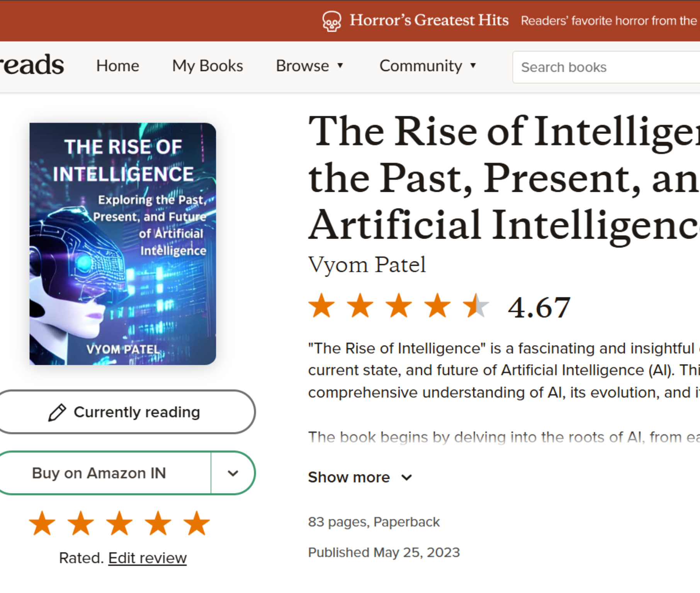Viewport: 700px width, 593px height.
Task: Click the pencil icon on Currently reading
Action: pyautogui.click(x=57, y=412)
